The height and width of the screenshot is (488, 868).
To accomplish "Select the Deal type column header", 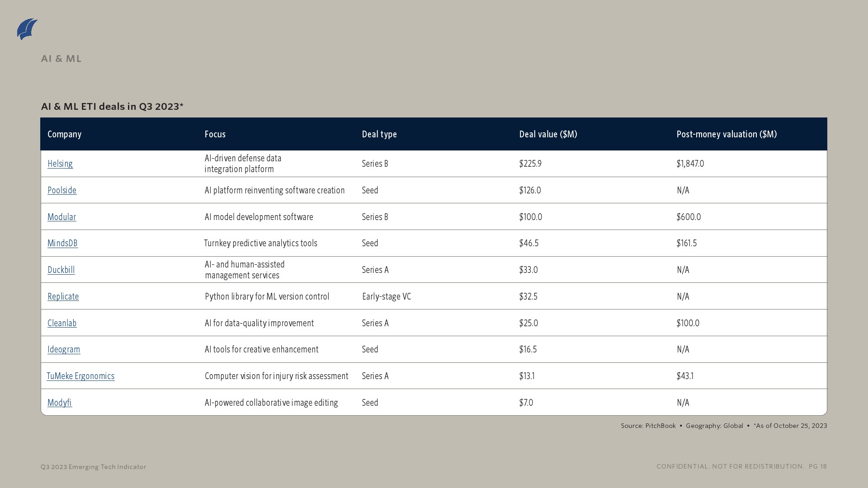I will pos(379,134).
